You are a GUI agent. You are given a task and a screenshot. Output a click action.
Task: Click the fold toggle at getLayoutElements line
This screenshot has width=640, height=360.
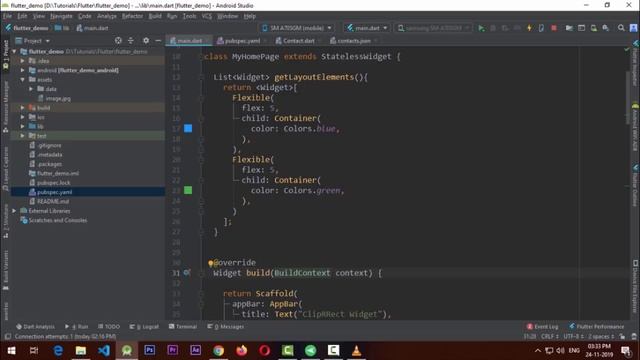[x=201, y=77]
